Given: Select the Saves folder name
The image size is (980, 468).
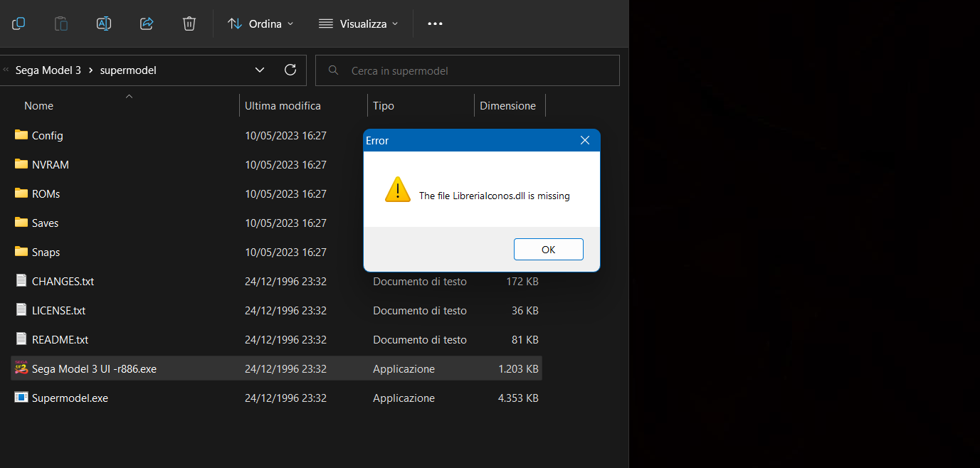Looking at the screenshot, I should [x=46, y=223].
